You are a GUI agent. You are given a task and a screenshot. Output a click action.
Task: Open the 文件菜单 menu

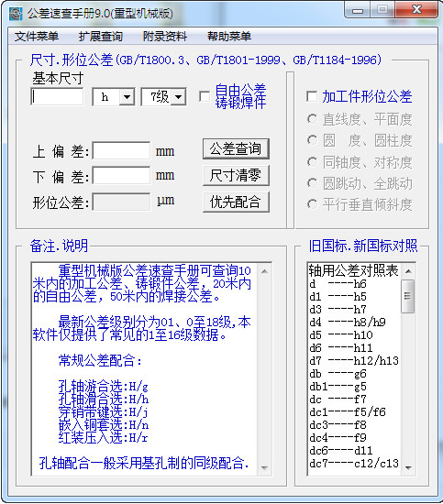(x=37, y=37)
